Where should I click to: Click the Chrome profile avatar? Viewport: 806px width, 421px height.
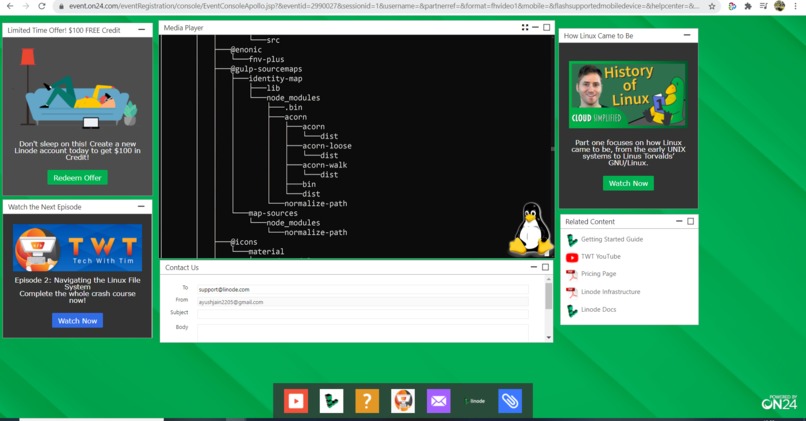click(x=779, y=6)
